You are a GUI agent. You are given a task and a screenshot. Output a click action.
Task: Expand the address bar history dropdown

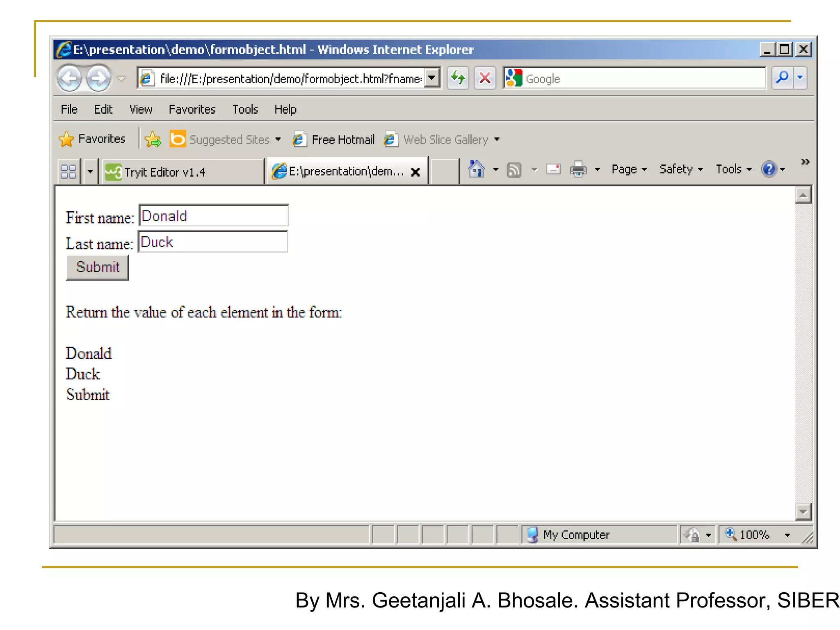click(x=432, y=78)
